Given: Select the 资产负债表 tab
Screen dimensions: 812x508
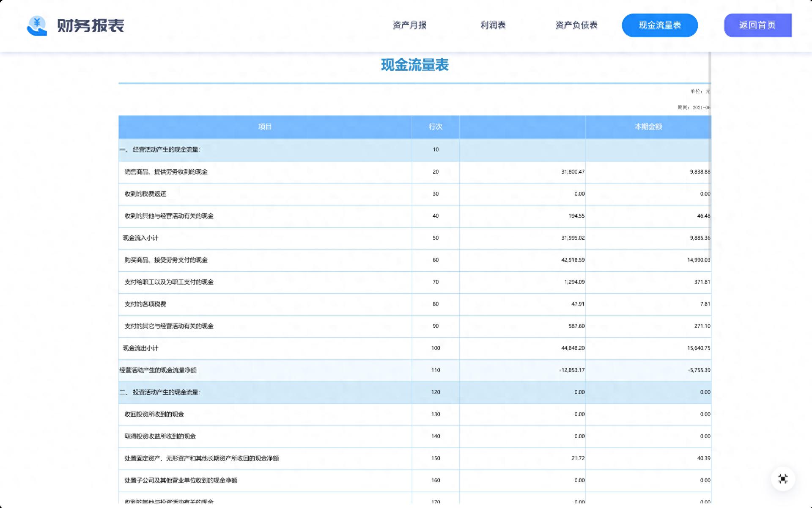Looking at the screenshot, I should coord(576,25).
